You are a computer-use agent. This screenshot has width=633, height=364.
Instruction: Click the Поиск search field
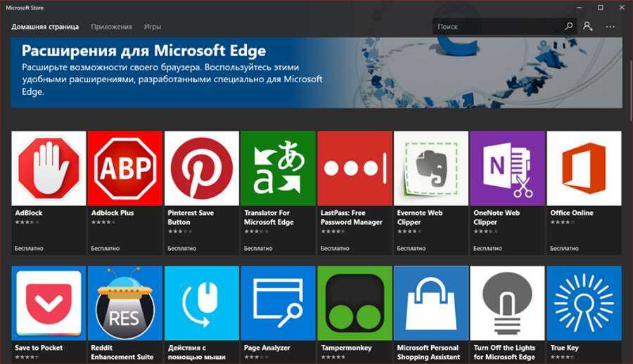tap(496, 27)
